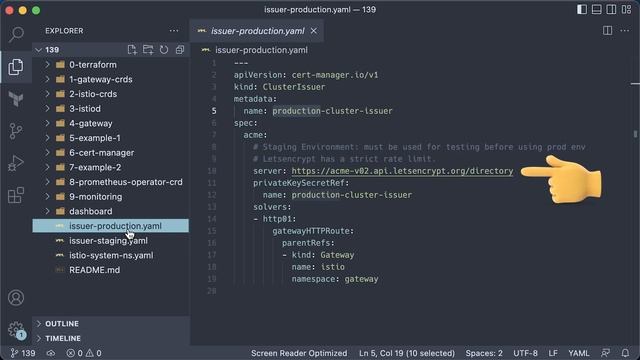Refresh the Explorer tree

(164, 50)
